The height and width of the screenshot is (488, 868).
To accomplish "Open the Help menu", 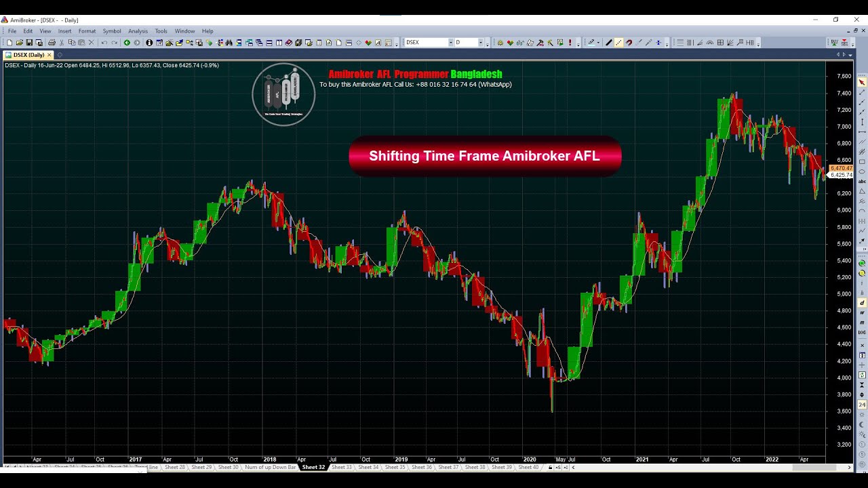I will 208,31.
